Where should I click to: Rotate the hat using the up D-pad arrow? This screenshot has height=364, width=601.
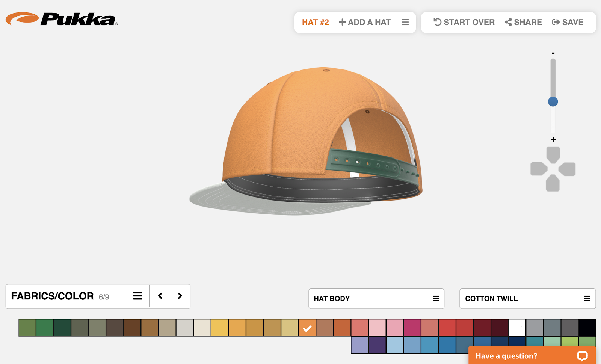click(553, 154)
